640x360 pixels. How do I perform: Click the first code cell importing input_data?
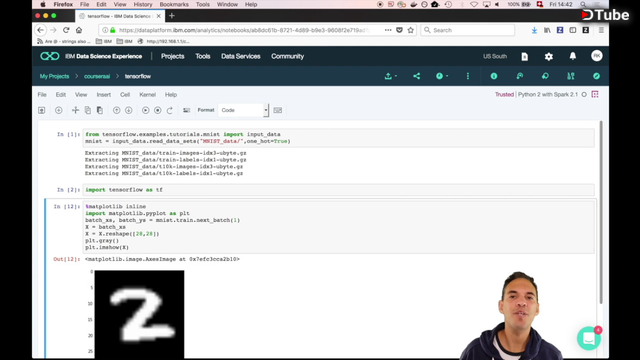339,138
